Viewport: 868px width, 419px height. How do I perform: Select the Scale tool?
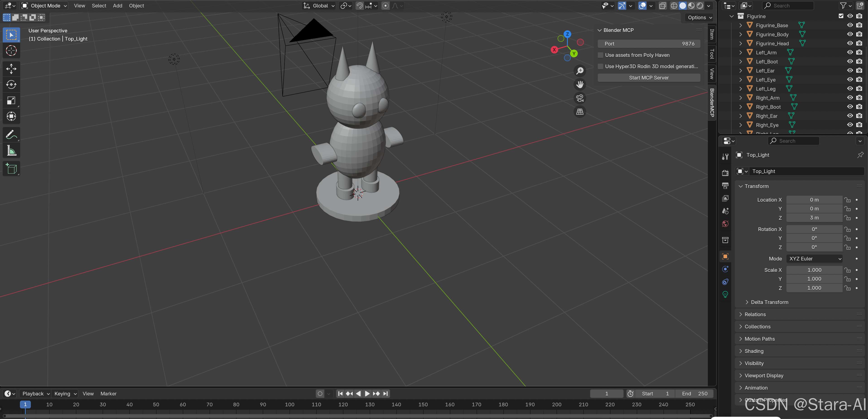click(x=11, y=100)
